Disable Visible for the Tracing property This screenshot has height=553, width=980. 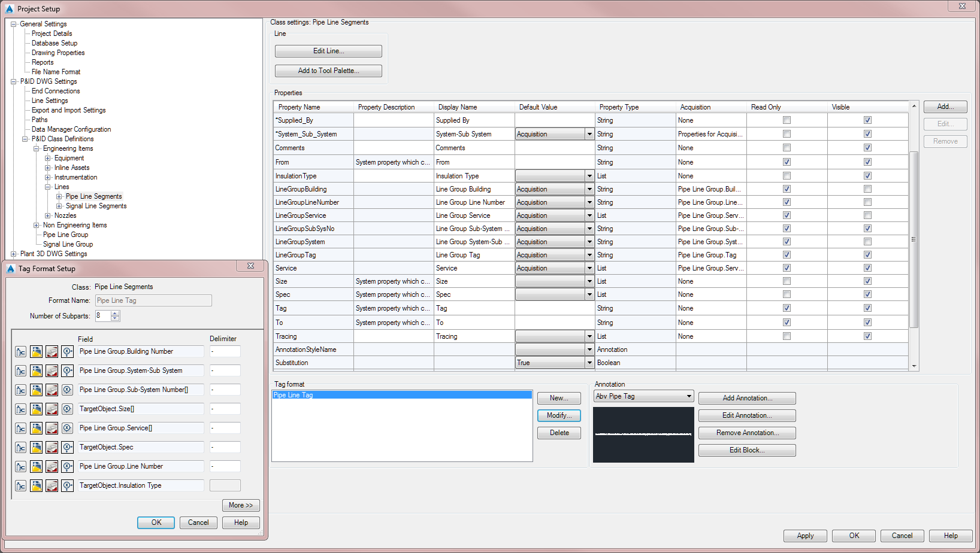tap(867, 336)
